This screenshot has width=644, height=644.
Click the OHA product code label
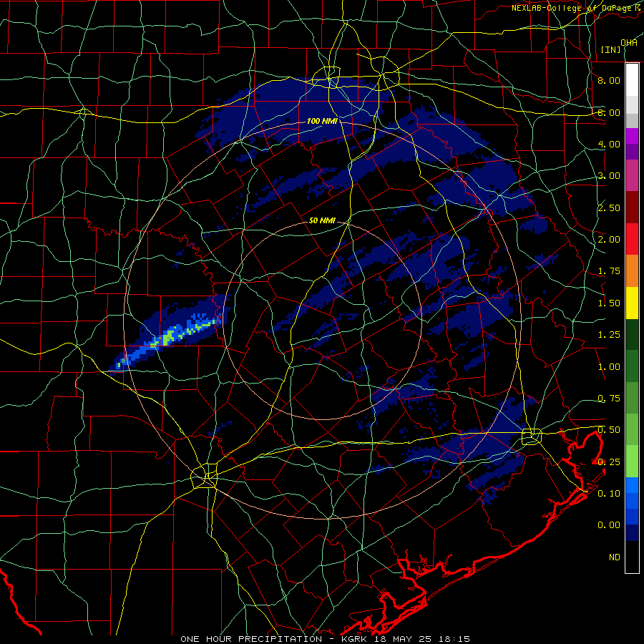629,43
